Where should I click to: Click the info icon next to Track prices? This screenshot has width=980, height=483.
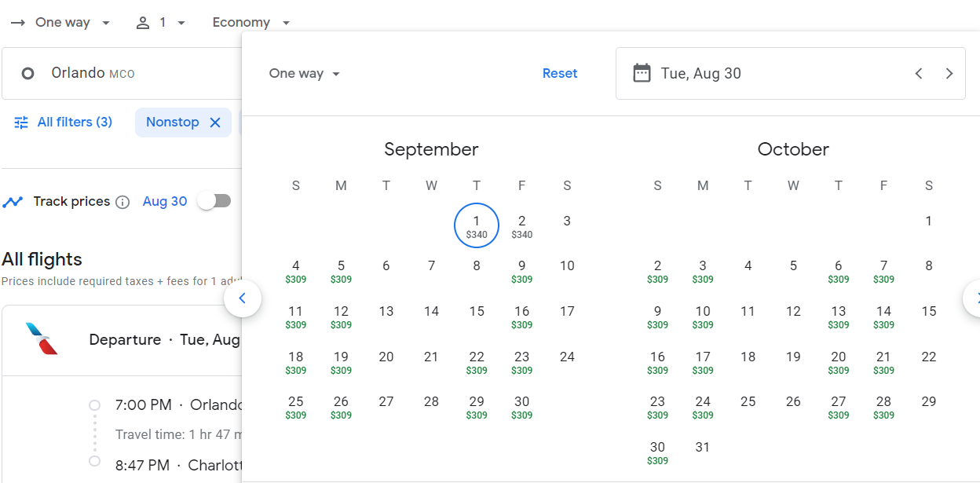pos(122,202)
